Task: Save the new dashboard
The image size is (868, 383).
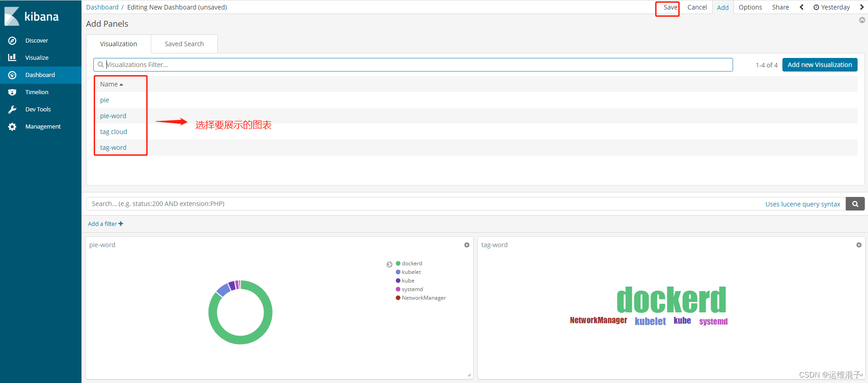Action: [x=670, y=7]
